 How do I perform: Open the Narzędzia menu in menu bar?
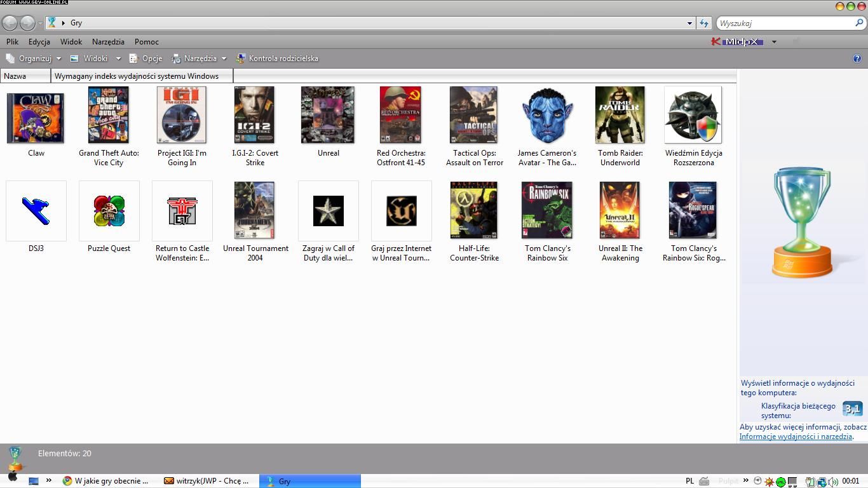coord(108,42)
